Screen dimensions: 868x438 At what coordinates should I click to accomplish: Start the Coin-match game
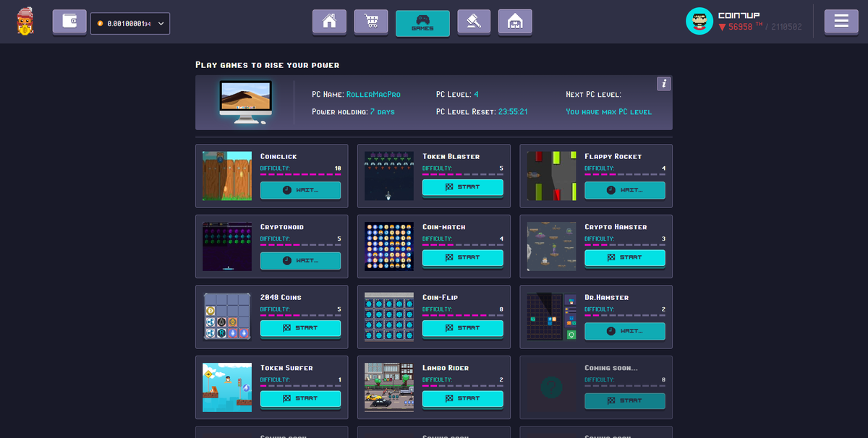pyautogui.click(x=462, y=257)
